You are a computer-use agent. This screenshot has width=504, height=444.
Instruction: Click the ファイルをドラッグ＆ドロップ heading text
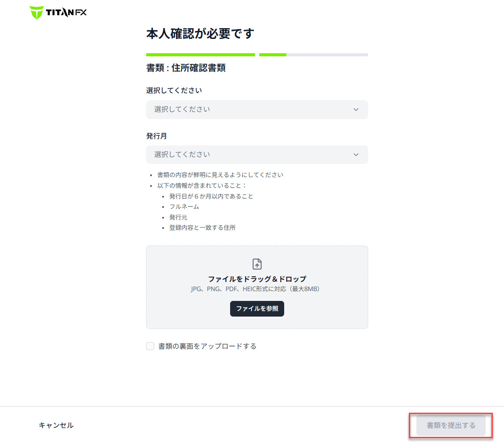pyautogui.click(x=257, y=279)
